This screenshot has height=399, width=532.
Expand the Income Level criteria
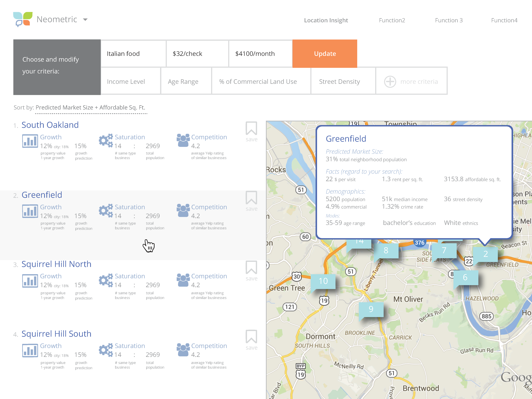pos(131,82)
